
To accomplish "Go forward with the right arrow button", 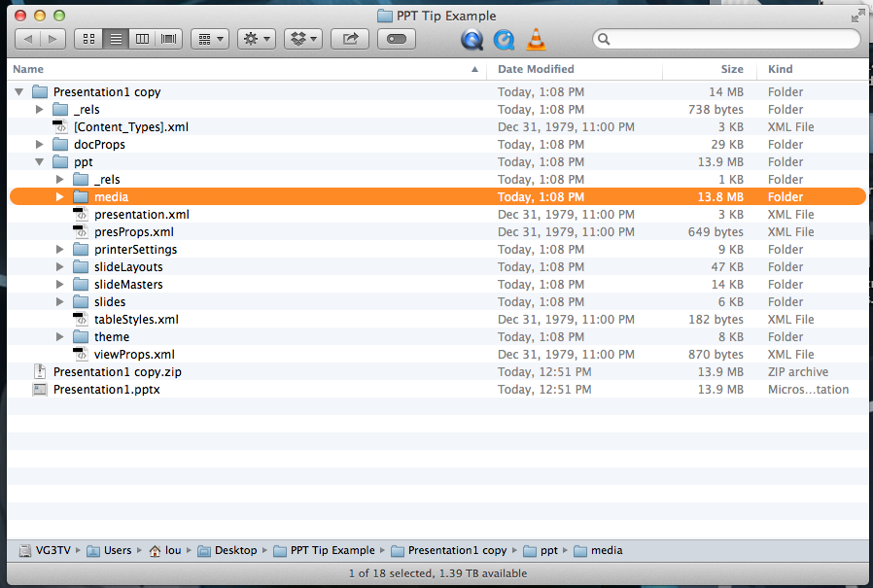I will coord(52,39).
